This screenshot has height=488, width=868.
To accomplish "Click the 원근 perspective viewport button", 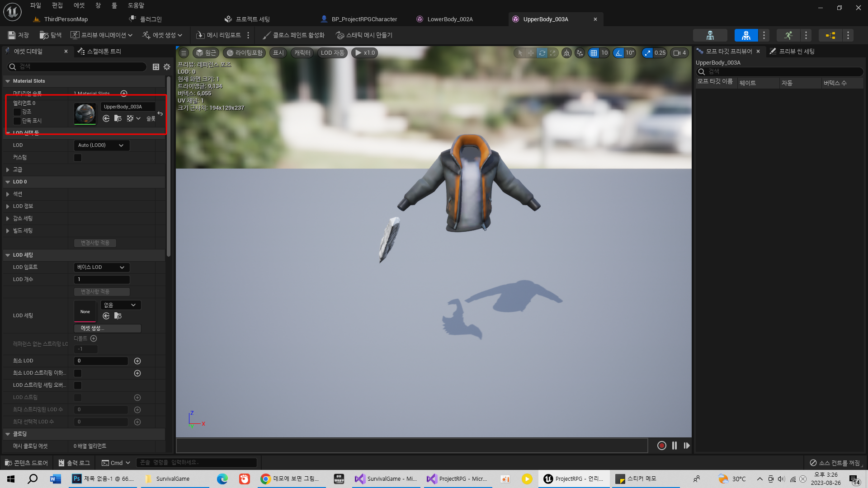I will [x=206, y=53].
